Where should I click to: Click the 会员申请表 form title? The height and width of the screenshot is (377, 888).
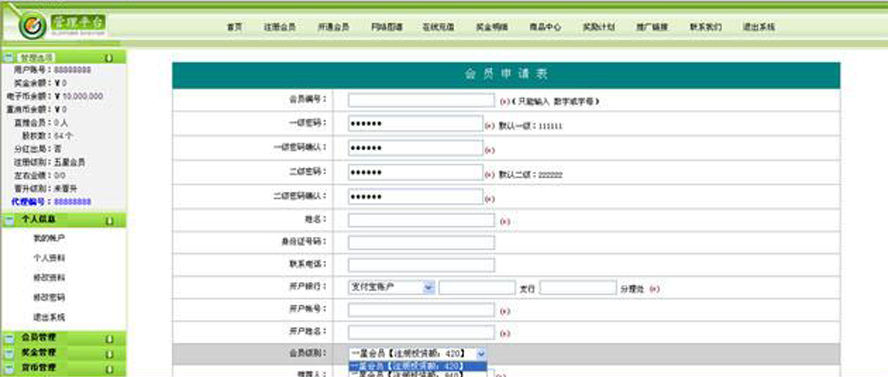point(506,75)
